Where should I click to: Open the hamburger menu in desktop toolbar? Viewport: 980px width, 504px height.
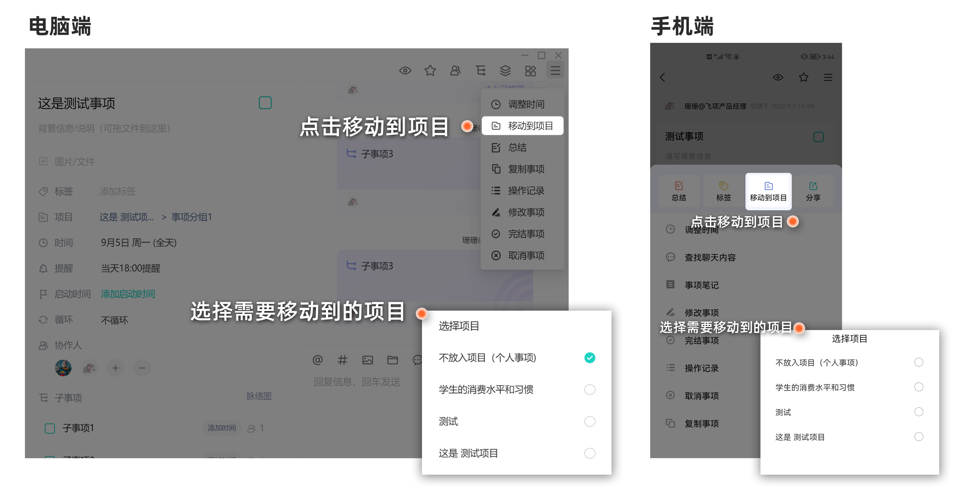pos(555,71)
